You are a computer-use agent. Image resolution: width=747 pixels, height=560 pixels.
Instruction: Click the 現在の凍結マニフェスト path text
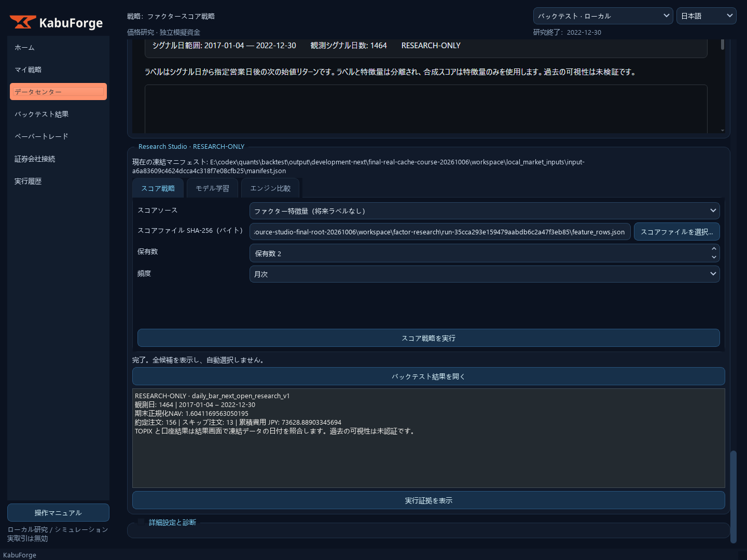[x=358, y=166]
